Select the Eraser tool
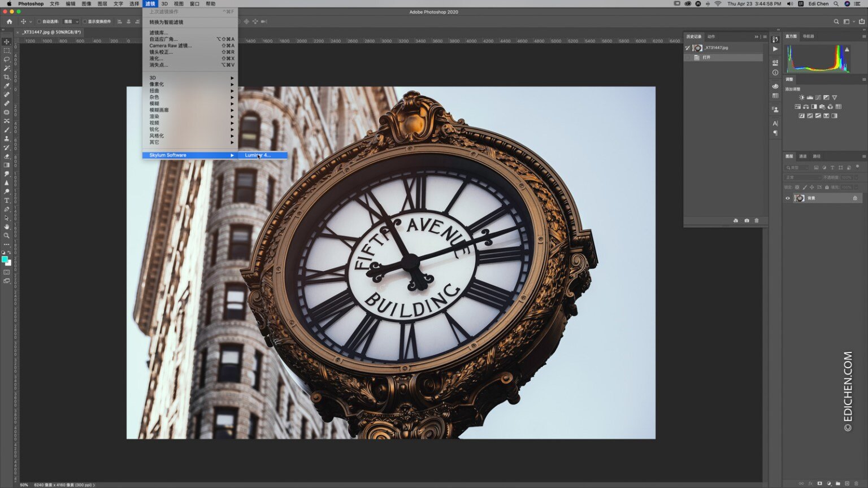The height and width of the screenshot is (488, 868). click(x=7, y=156)
